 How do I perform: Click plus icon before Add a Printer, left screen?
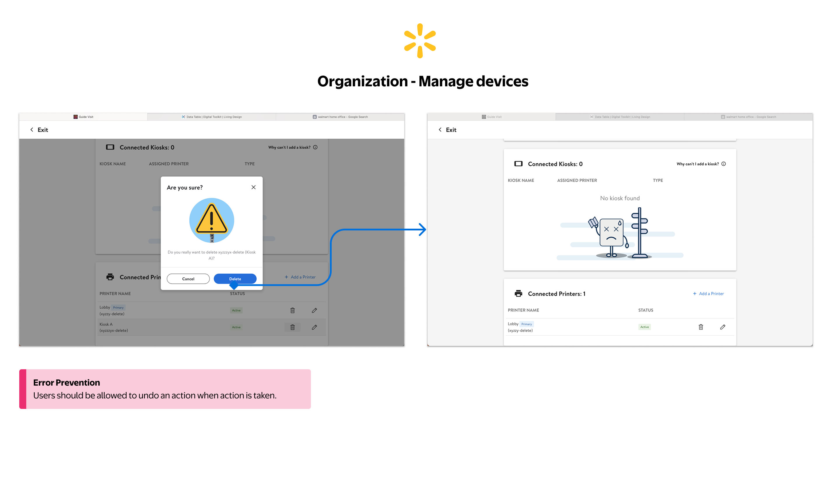(286, 277)
